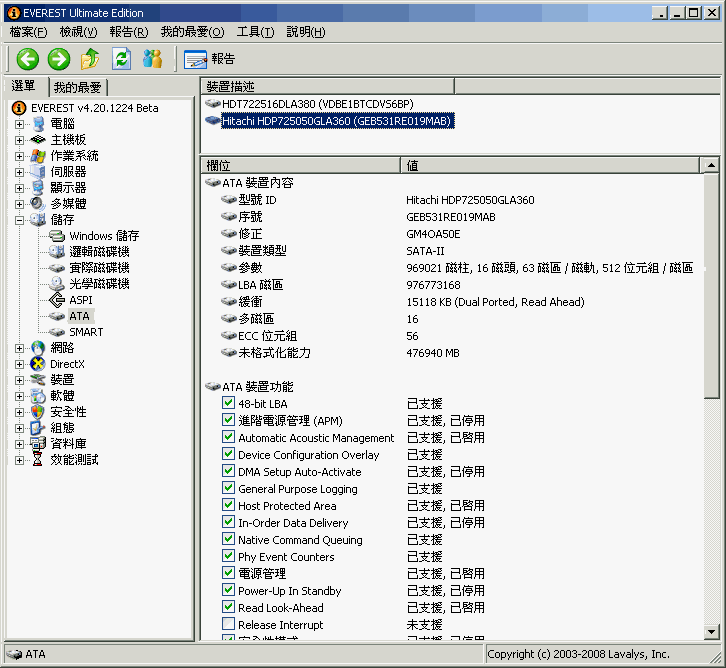The height and width of the screenshot is (668, 726).
Task: Click the up-level folder arrow icon
Action: pos(90,59)
